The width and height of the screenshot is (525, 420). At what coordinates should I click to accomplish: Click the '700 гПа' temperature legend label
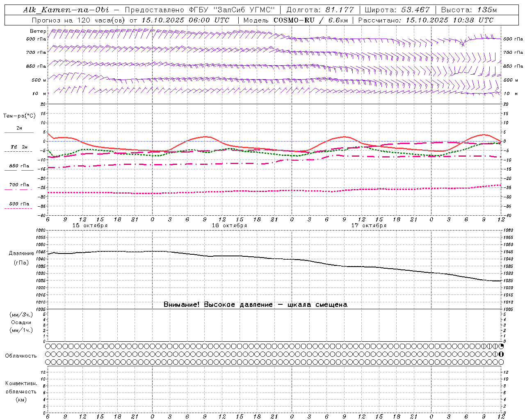click(x=19, y=185)
